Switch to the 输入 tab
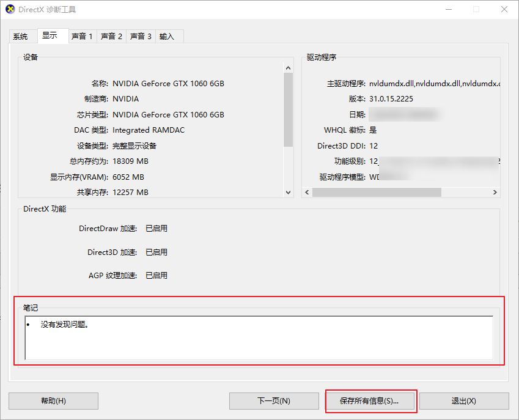The image size is (519, 420). 169,37
